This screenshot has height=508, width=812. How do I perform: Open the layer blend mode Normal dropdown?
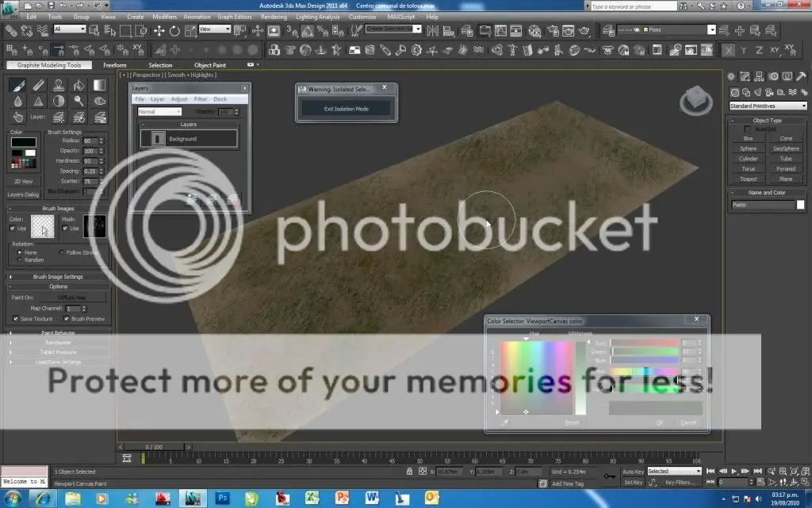[159, 112]
